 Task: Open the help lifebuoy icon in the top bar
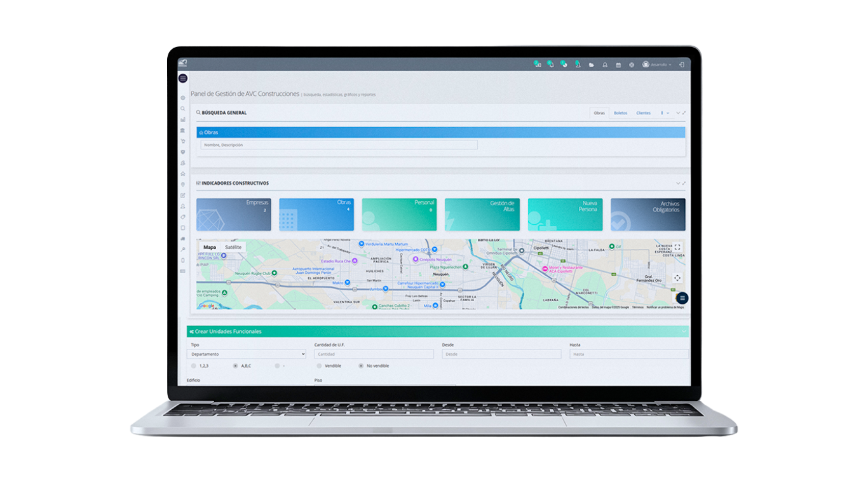pos(632,65)
